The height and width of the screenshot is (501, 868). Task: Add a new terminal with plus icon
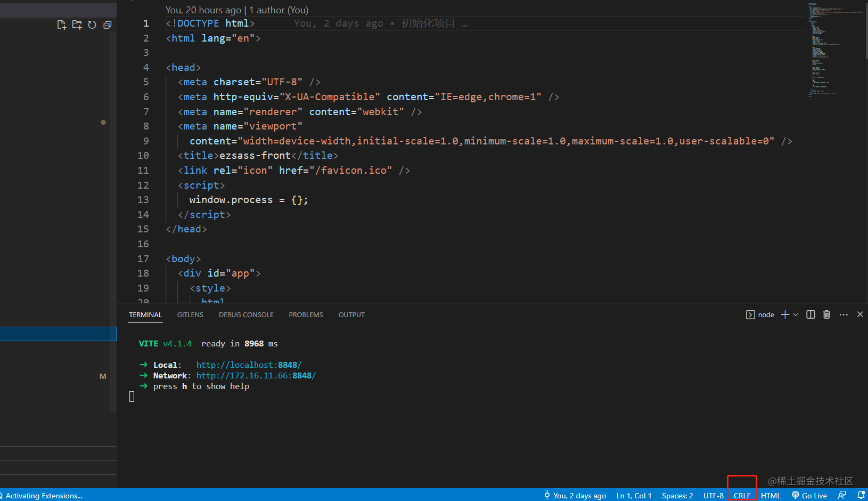[x=785, y=314]
